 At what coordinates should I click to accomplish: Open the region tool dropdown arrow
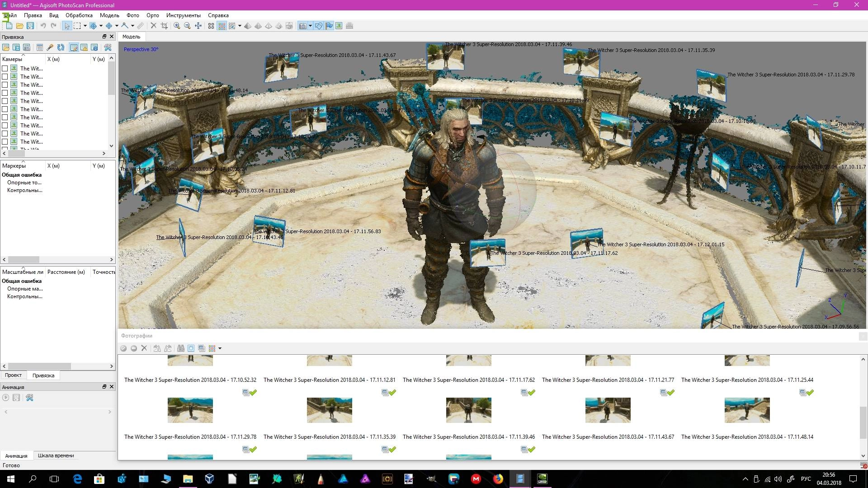[101, 26]
